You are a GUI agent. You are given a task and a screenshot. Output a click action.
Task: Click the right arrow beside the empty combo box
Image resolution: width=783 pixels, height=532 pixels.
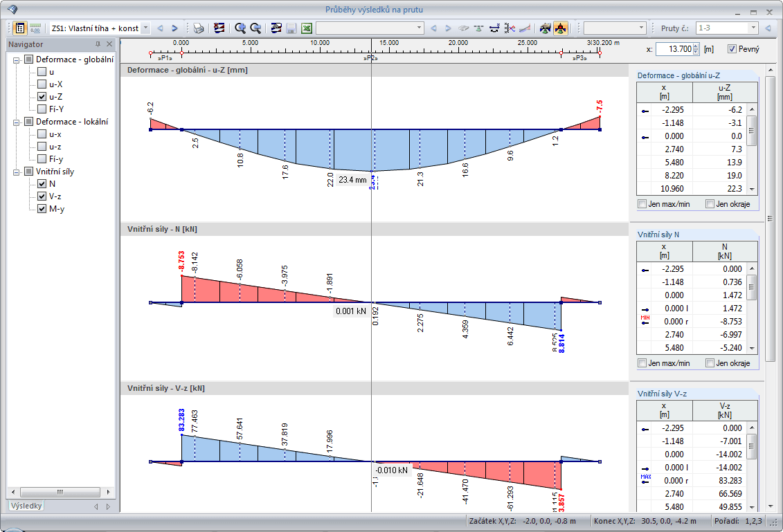(448, 28)
